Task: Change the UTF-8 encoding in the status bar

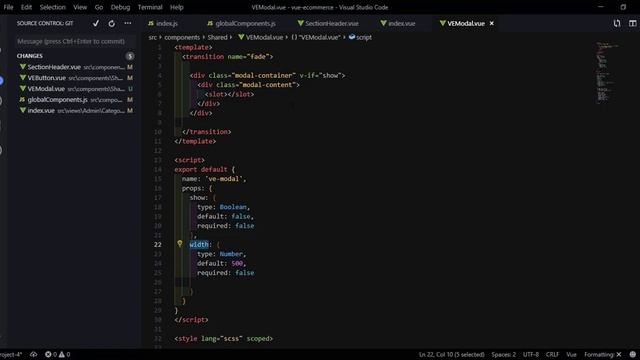Action: [x=531, y=354]
